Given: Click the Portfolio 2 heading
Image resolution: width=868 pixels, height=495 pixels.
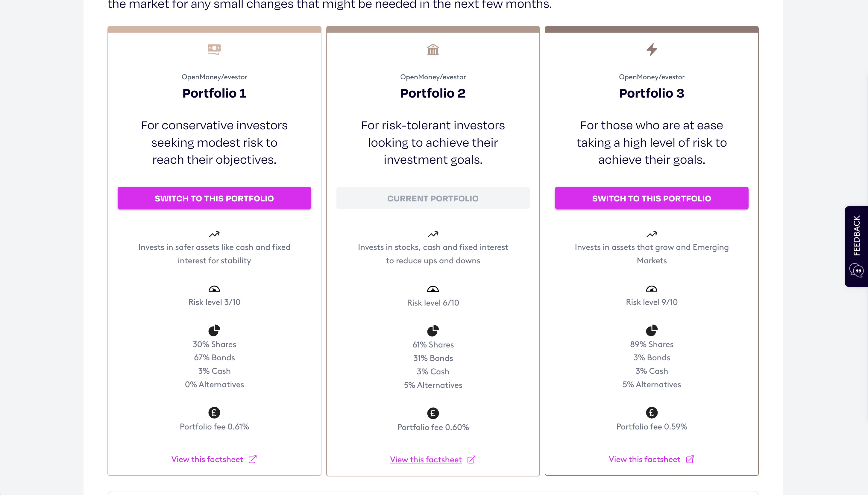Looking at the screenshot, I should pos(433,93).
